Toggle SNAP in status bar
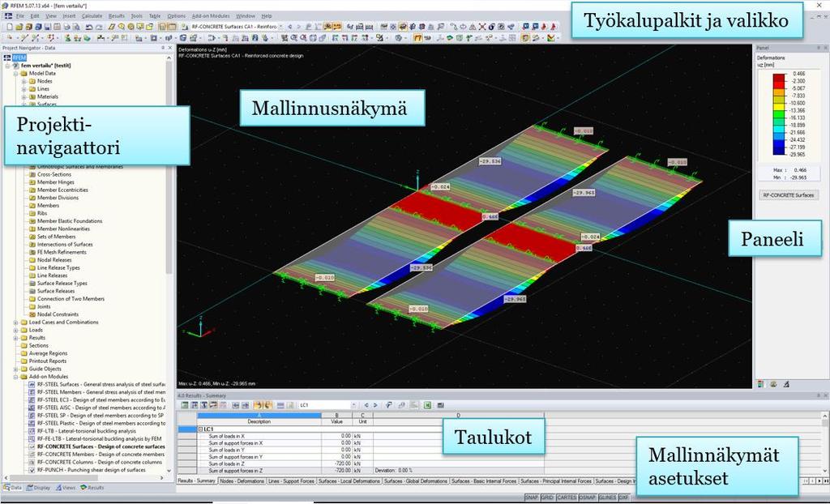The image size is (830, 504). pos(532,498)
